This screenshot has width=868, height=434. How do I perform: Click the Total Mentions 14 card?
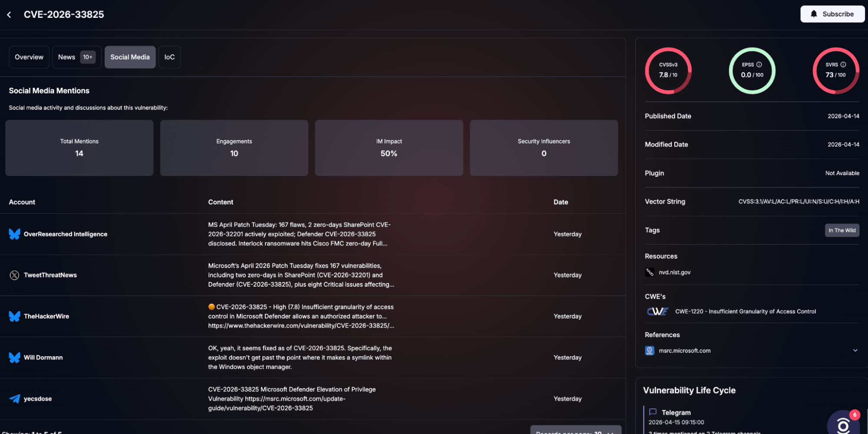click(x=79, y=148)
